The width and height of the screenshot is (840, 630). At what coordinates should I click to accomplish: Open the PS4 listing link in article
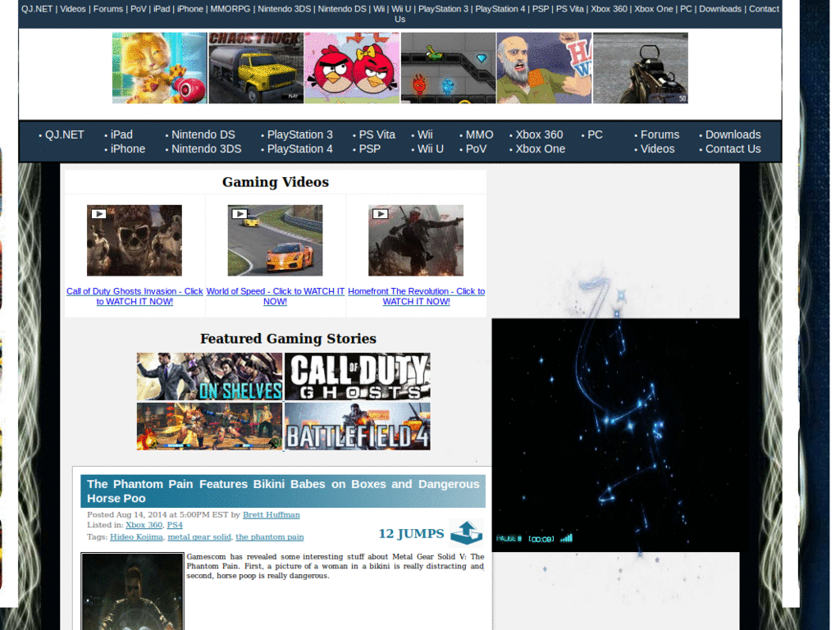[175, 525]
